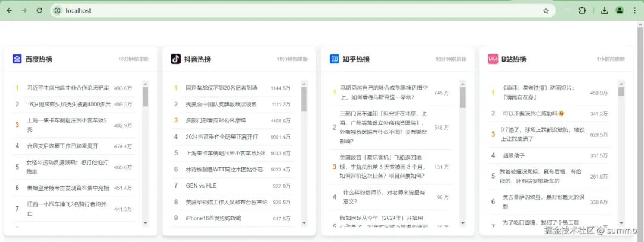Click the 百度热榜 card title
The image size is (644, 242).
(39, 59)
